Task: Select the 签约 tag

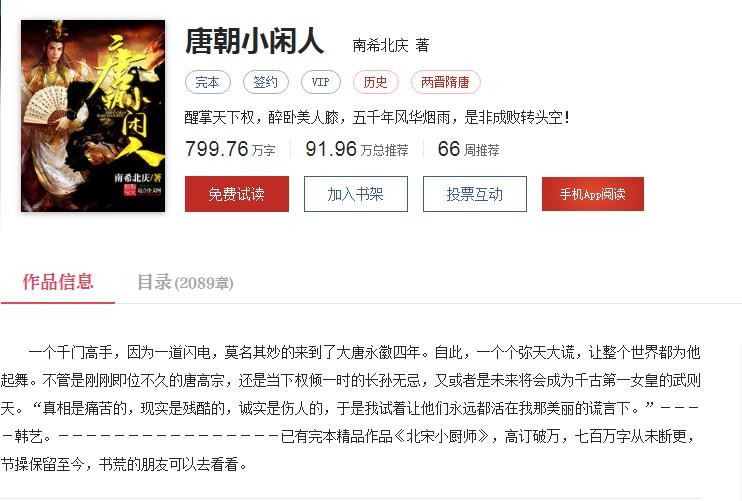Action: click(265, 82)
